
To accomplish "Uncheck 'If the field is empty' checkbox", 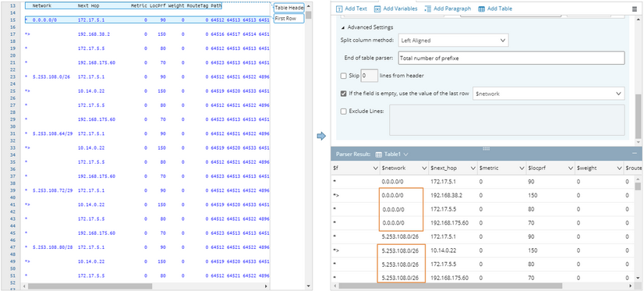I will (343, 94).
